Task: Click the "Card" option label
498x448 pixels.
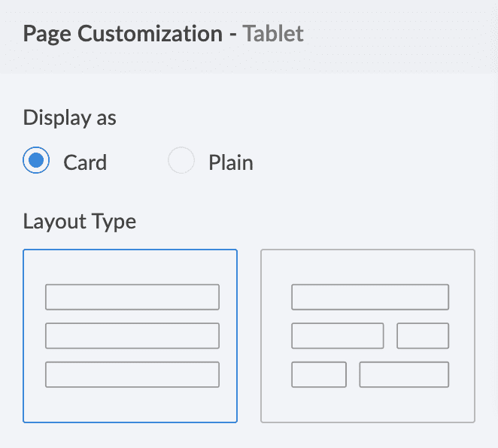Action: click(85, 162)
